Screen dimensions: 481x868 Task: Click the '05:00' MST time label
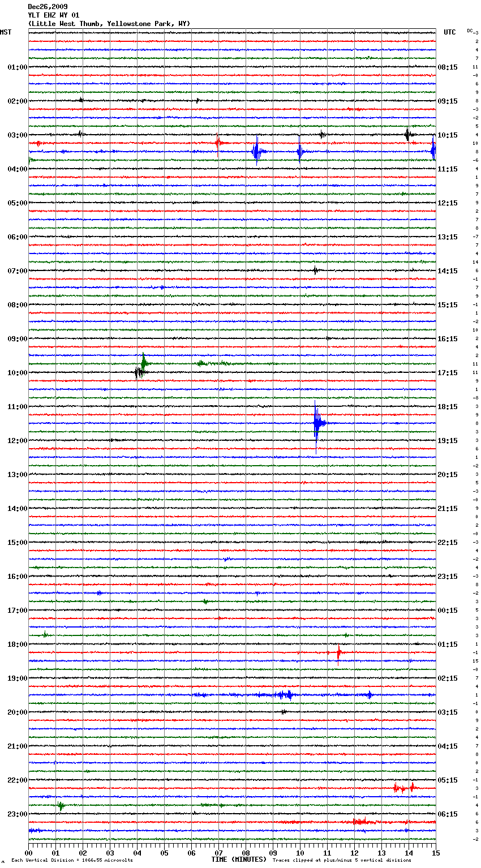point(18,203)
